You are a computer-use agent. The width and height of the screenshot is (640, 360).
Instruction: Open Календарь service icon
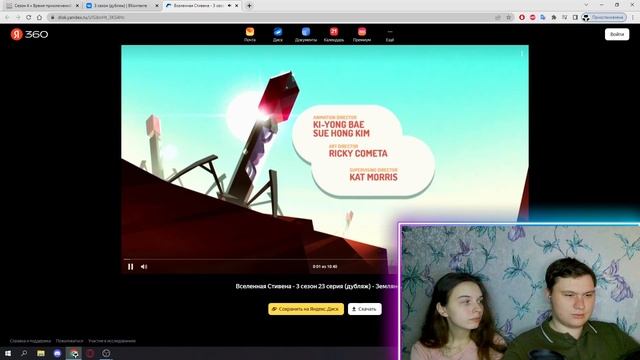(334, 35)
